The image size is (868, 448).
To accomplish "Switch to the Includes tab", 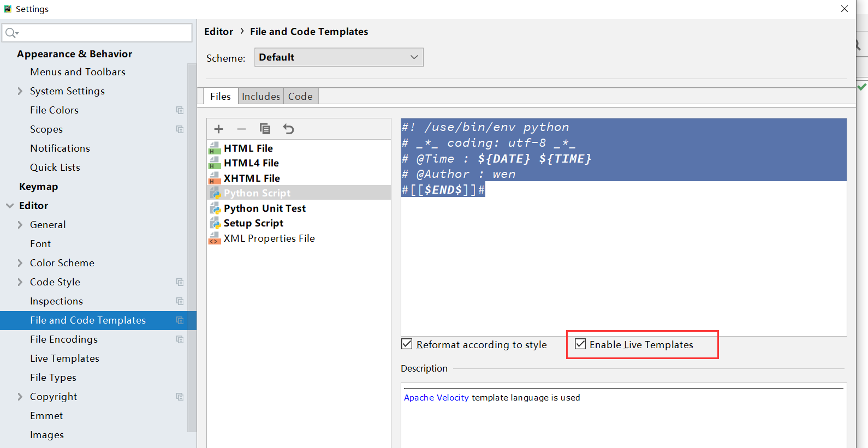I will pyautogui.click(x=260, y=97).
